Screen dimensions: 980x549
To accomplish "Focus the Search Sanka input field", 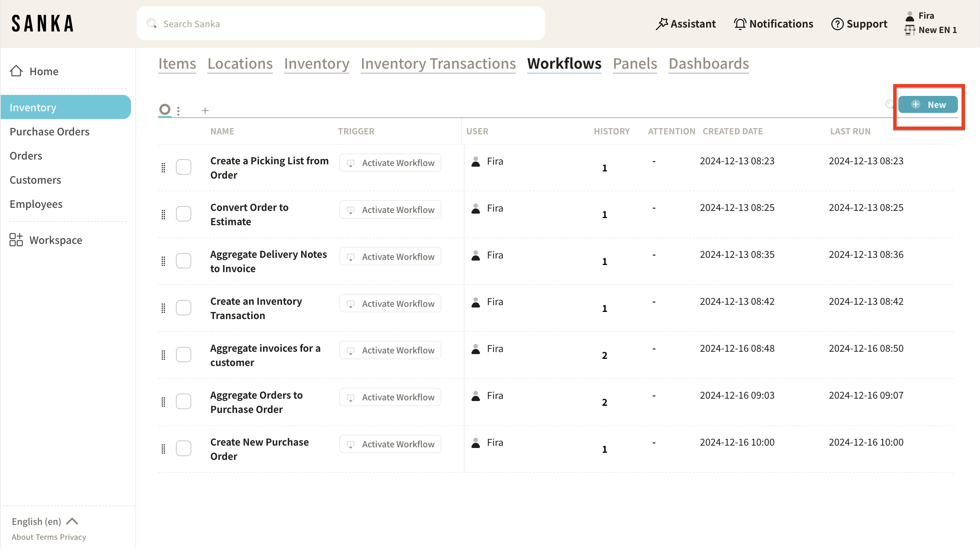I will pos(341,23).
